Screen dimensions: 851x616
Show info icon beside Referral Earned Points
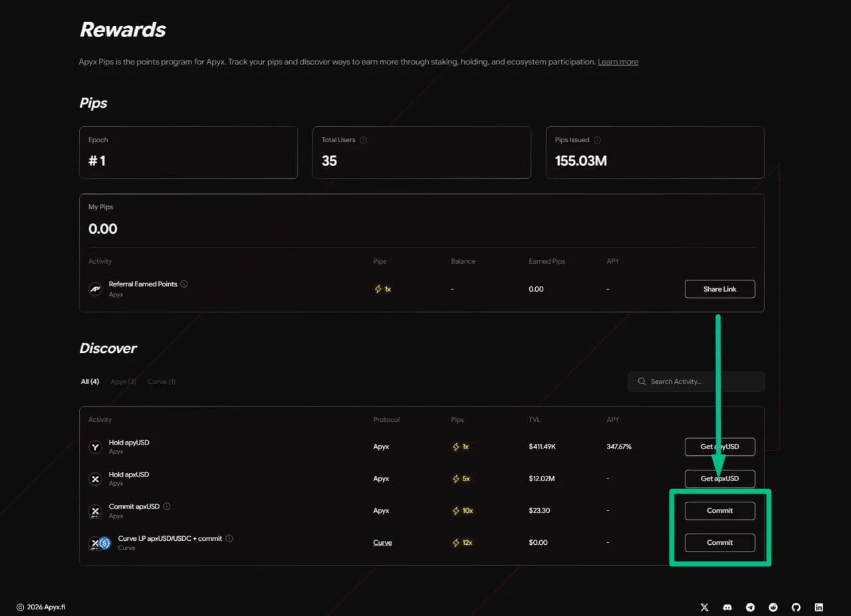(184, 284)
